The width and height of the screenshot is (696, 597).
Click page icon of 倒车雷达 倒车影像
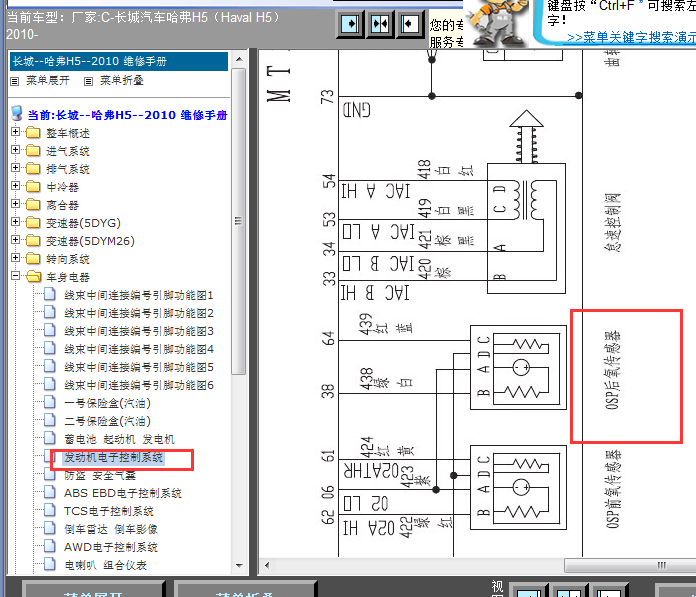point(50,528)
